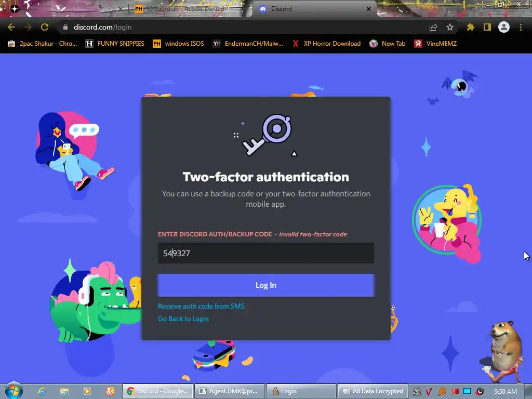The width and height of the screenshot is (532, 399).
Task: Bookmark this page with the star icon
Action: point(450,27)
